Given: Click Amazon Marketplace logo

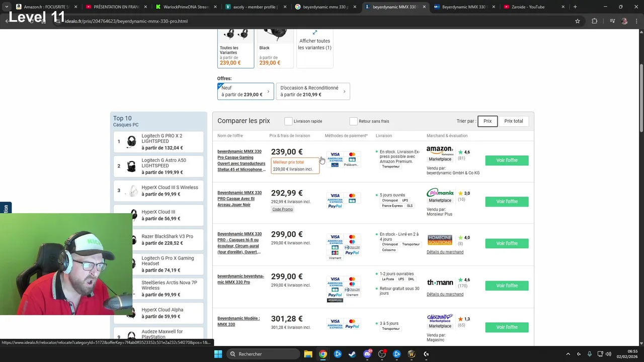Looking at the screenshot, I should pos(440,150).
